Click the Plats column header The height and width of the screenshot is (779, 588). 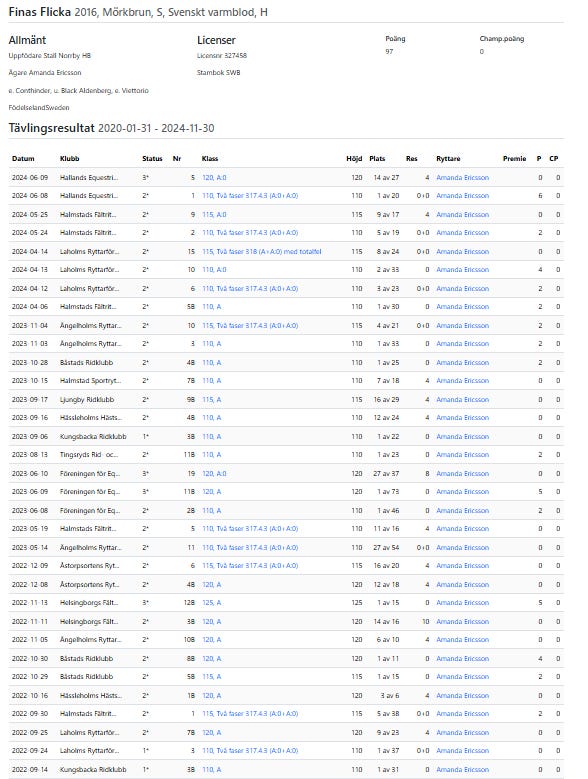tap(377, 158)
